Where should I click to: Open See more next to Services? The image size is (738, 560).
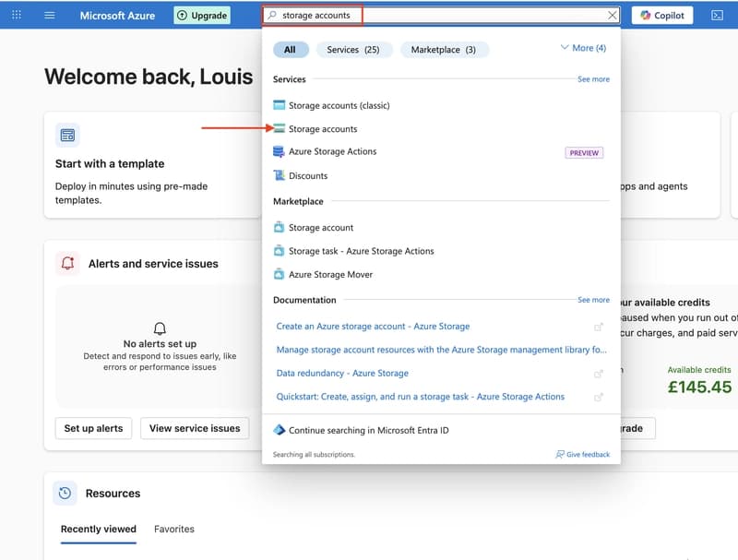pos(593,79)
